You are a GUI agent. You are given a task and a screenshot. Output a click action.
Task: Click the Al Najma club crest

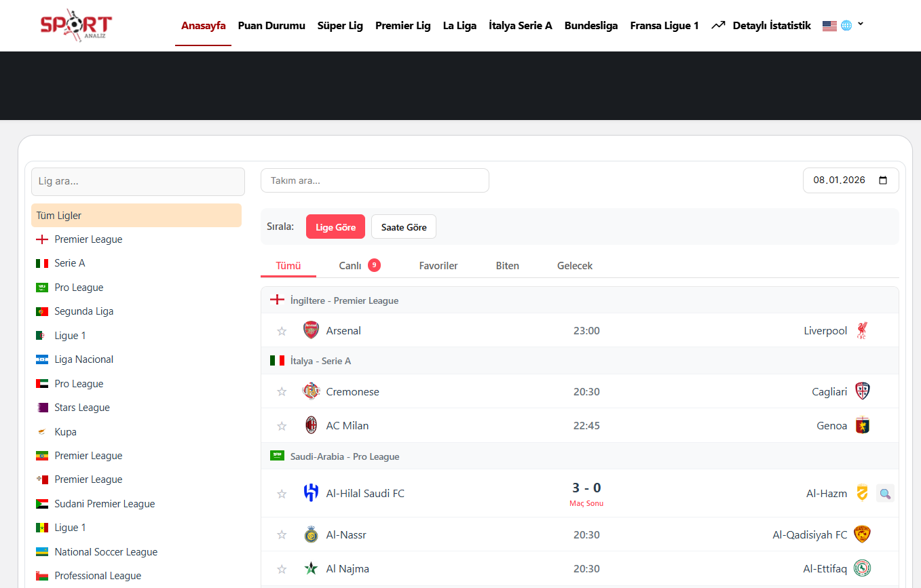tap(311, 568)
